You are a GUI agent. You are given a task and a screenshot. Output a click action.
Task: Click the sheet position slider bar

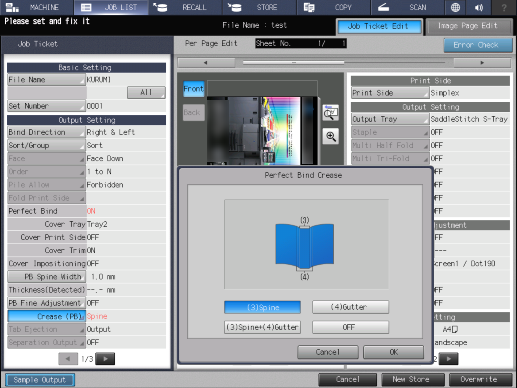344,62
